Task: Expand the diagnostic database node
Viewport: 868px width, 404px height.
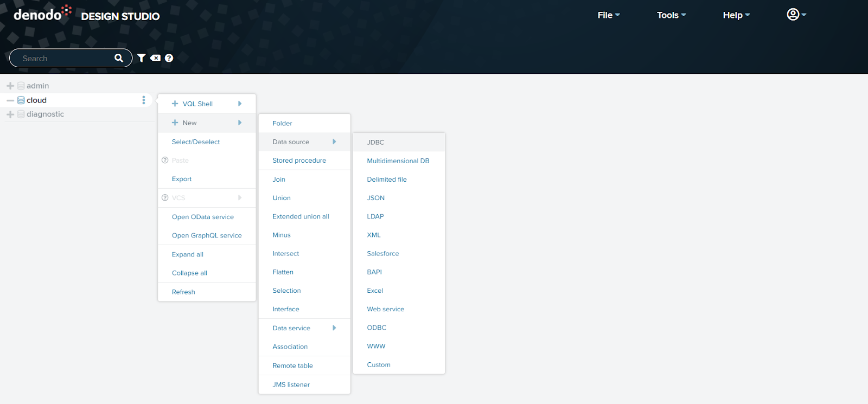Action: pyautogui.click(x=10, y=114)
